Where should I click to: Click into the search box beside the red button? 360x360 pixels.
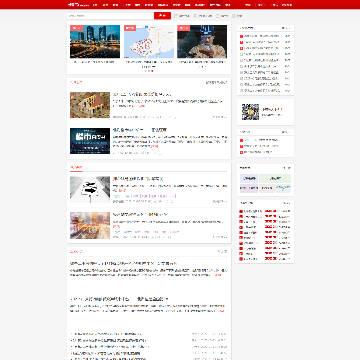110,16
